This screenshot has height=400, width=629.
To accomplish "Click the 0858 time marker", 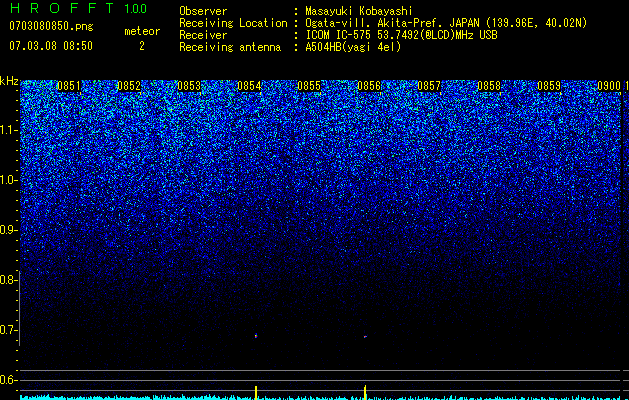I will [489, 86].
